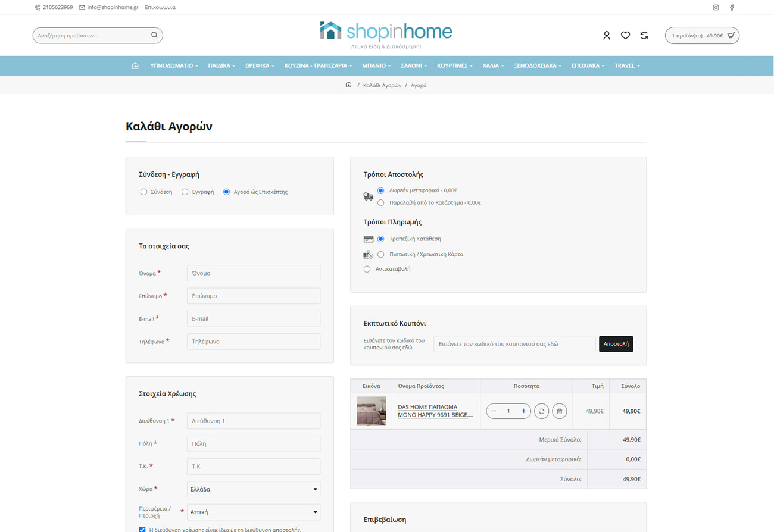Refresh cart quantity with update icon

tap(541, 411)
